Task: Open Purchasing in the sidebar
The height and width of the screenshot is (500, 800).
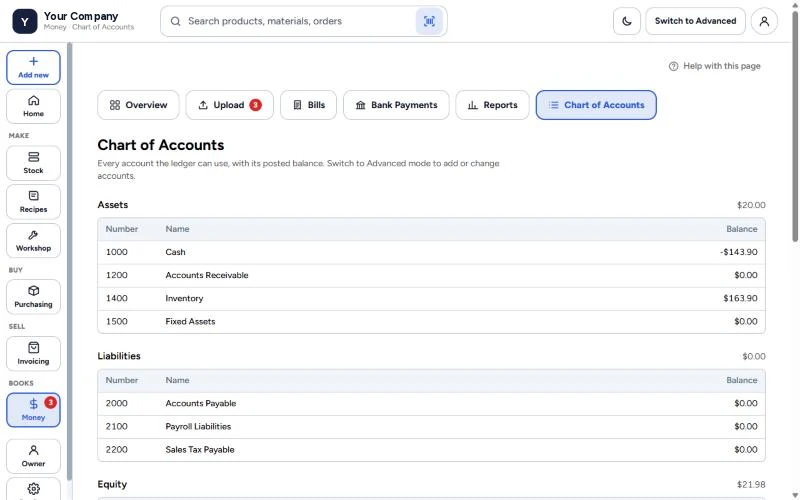Action: point(33,297)
